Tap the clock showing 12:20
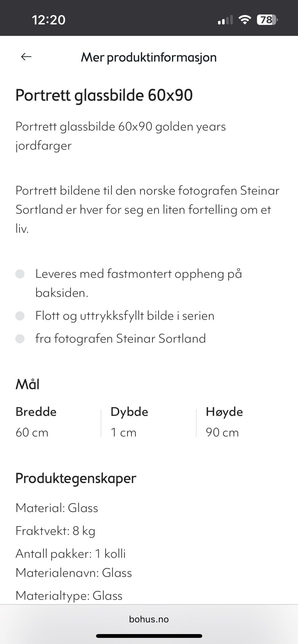The image size is (298, 644). click(48, 20)
